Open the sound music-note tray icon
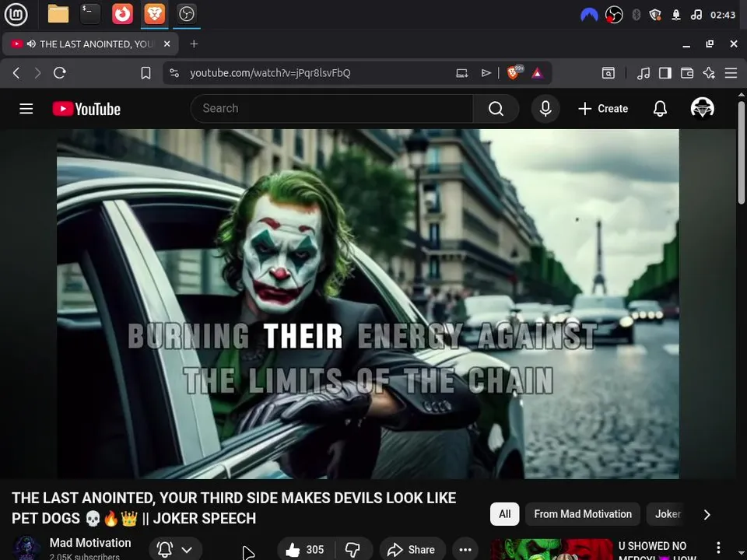 [x=696, y=15]
